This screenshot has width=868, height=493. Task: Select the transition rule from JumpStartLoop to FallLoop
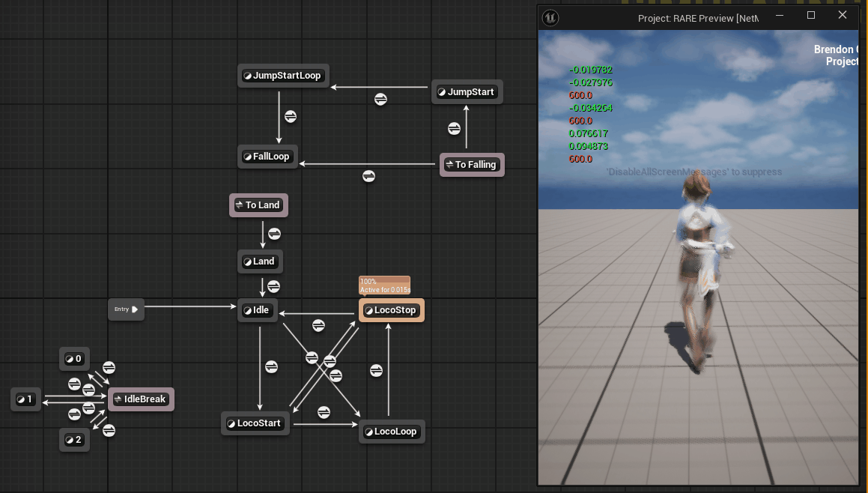tap(291, 117)
